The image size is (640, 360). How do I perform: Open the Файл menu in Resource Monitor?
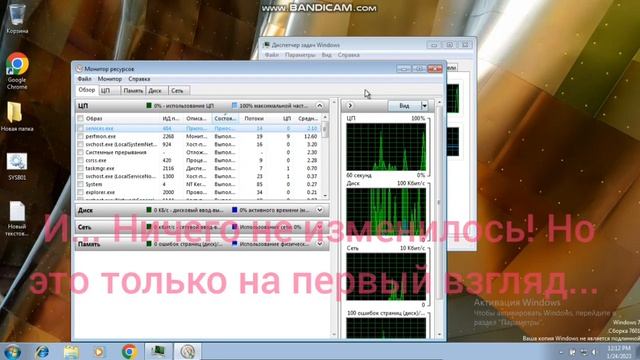coord(84,79)
